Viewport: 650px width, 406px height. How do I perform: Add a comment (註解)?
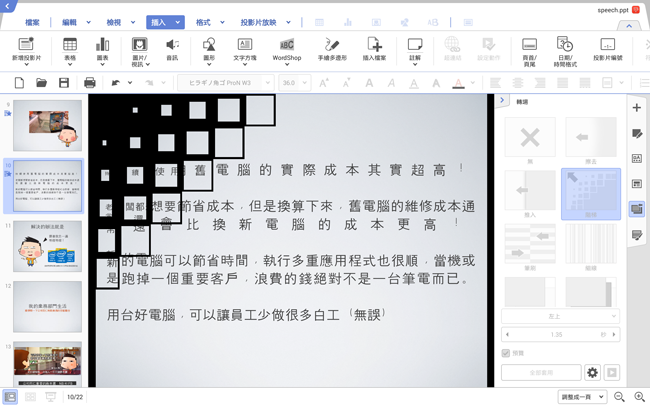tap(415, 50)
